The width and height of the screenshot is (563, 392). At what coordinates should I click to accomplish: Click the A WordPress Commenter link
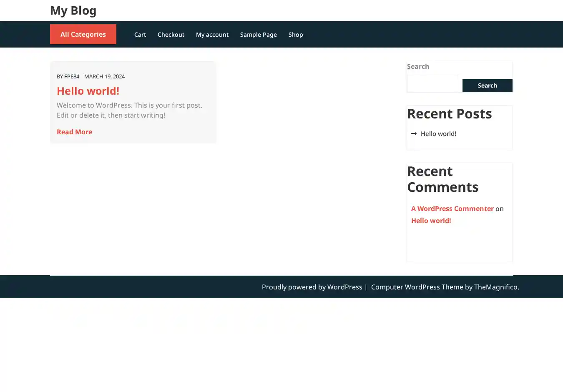coord(452,209)
